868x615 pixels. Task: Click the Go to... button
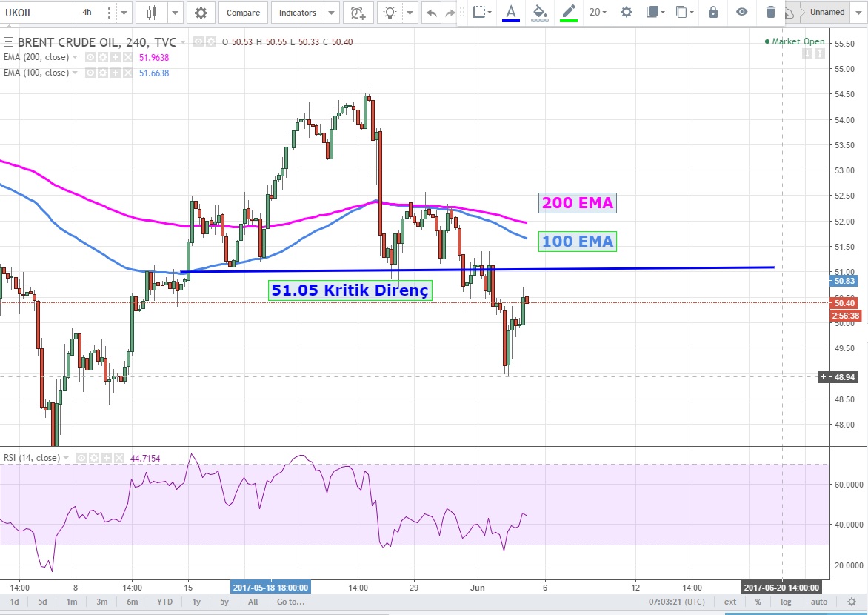pos(291,602)
